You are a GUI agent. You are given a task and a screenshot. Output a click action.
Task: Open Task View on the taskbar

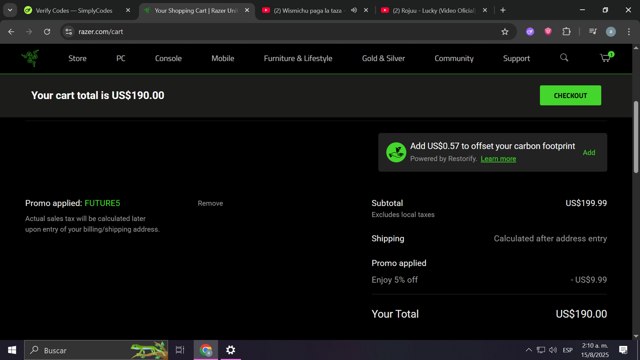click(x=180, y=350)
